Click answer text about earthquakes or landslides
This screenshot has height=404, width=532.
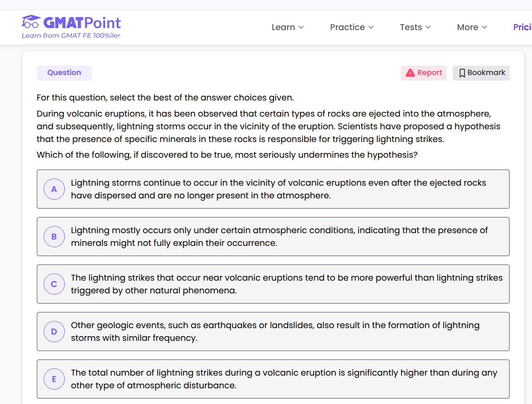[274, 332]
